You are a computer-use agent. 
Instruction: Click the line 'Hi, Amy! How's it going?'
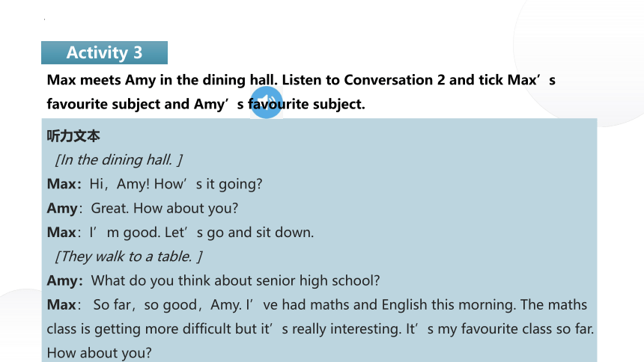(x=176, y=184)
